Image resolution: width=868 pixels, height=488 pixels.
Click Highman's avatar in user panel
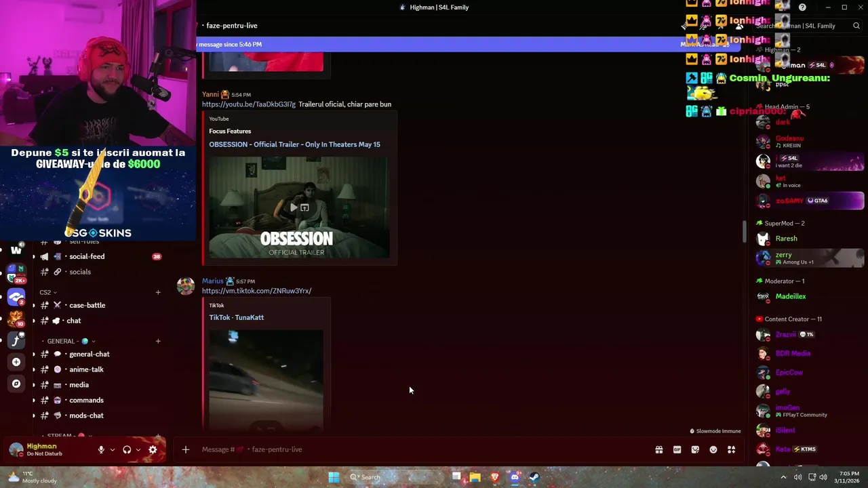[x=16, y=449]
